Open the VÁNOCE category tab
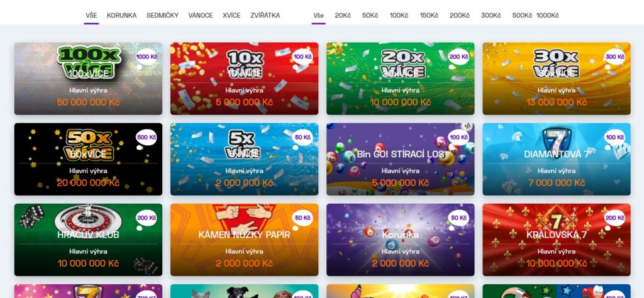Image resolution: width=644 pixels, height=298 pixels. click(201, 16)
